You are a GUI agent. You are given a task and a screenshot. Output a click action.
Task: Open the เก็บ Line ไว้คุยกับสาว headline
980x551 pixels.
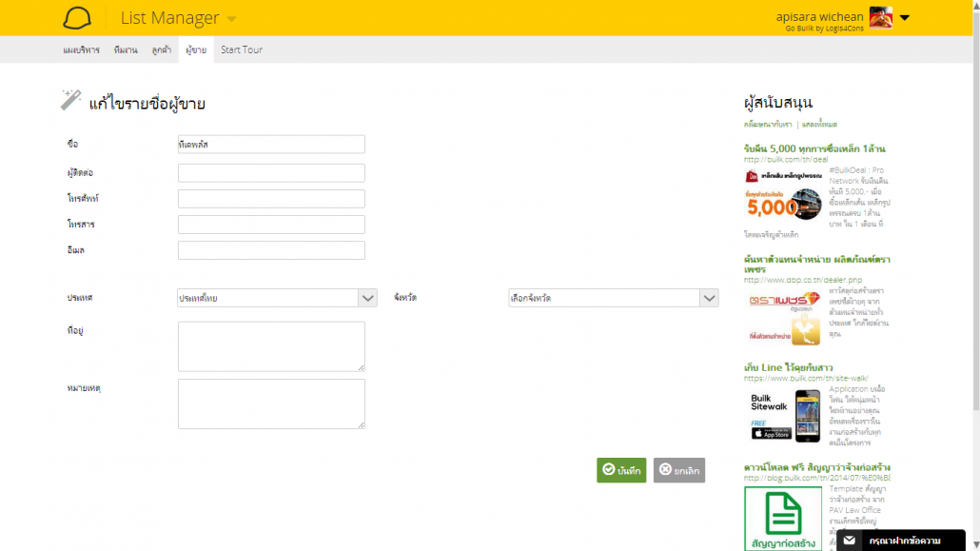(x=788, y=367)
